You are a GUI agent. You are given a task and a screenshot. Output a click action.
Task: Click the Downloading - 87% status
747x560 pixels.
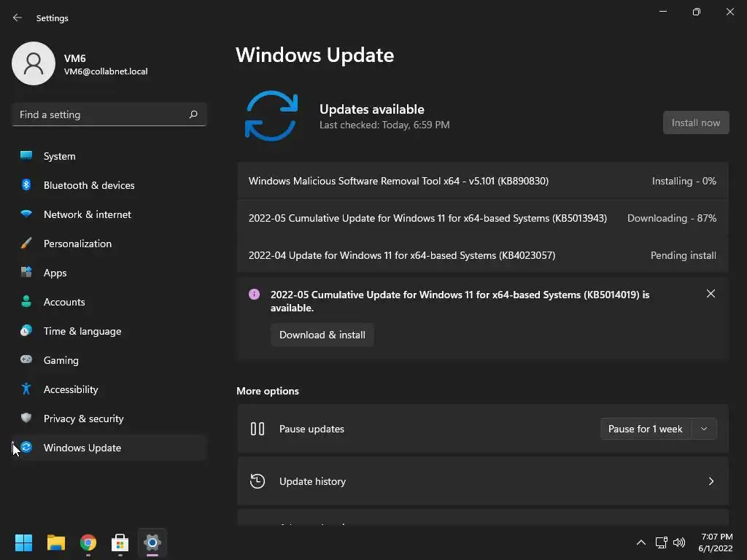click(x=672, y=218)
